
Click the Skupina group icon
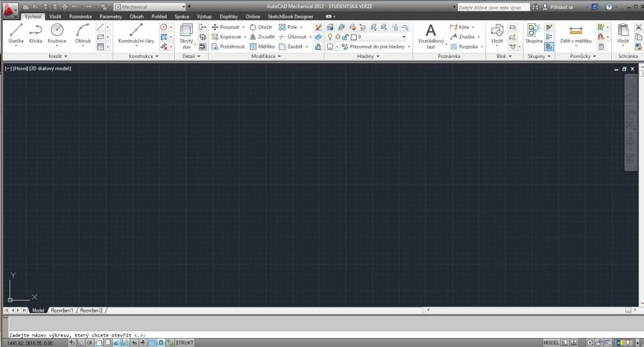tap(534, 34)
